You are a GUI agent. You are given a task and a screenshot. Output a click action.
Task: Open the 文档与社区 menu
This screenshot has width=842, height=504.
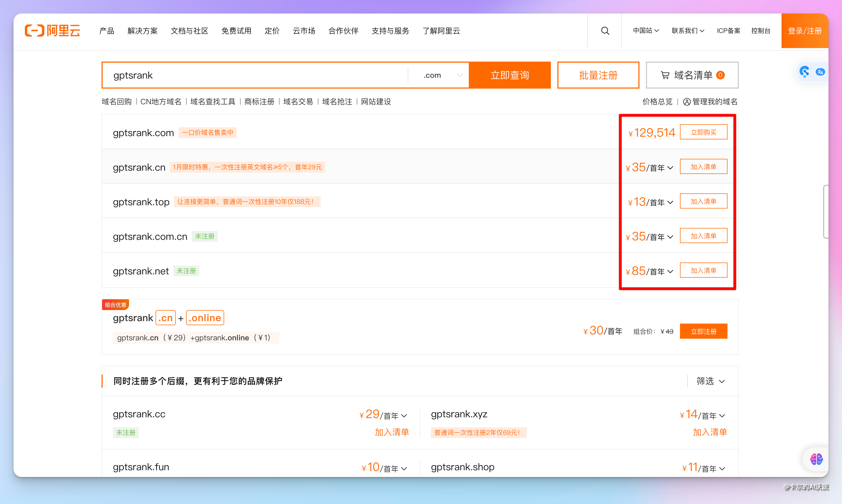(x=190, y=31)
